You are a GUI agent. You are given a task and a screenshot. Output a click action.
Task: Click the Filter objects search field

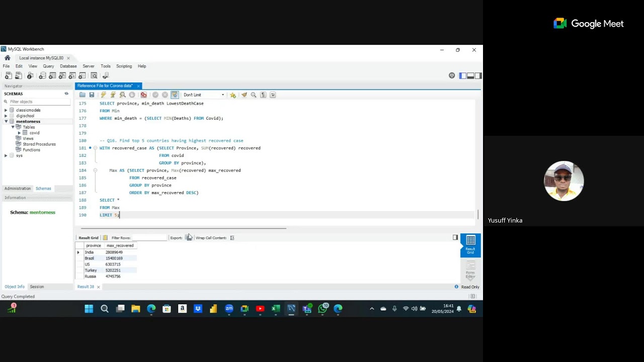[39, 102]
